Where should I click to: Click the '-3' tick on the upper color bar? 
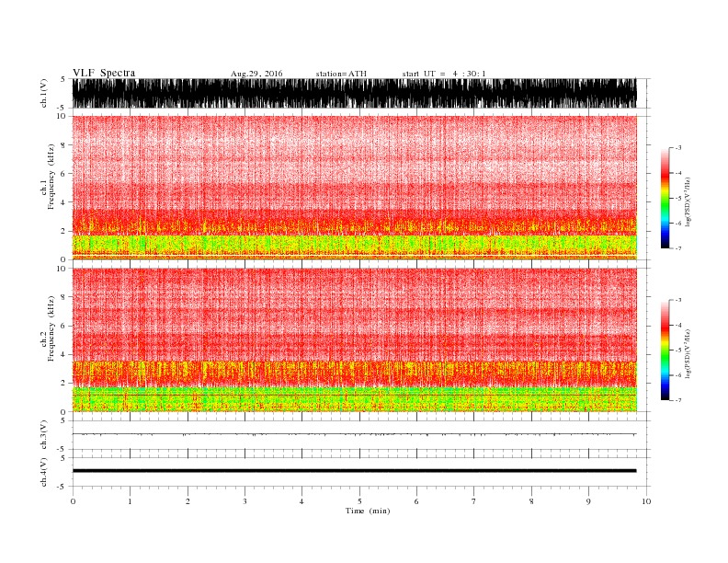coord(678,148)
